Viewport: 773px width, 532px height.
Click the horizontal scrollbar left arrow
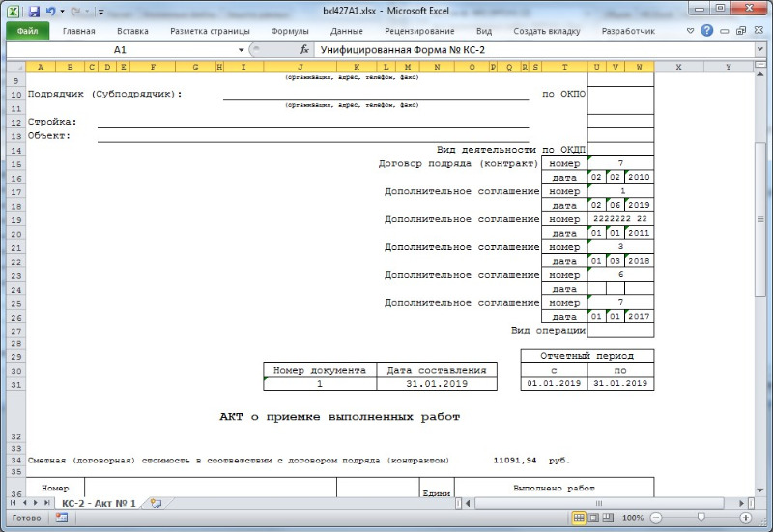tap(468, 503)
